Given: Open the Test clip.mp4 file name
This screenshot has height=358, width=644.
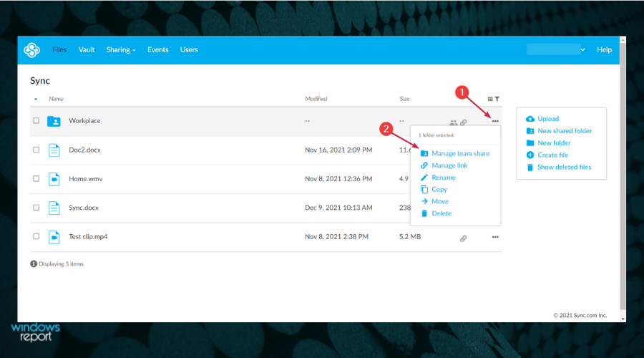Looking at the screenshot, I should point(88,237).
